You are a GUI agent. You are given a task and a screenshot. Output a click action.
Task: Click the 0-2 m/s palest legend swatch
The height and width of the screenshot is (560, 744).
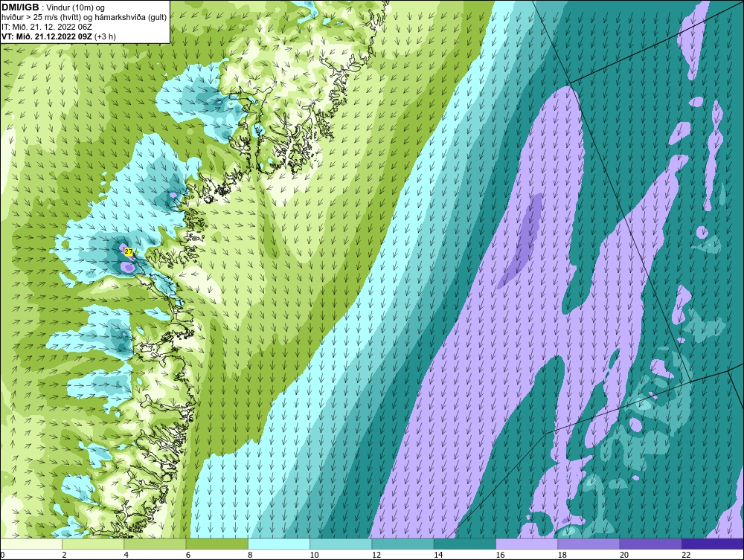coord(31,544)
